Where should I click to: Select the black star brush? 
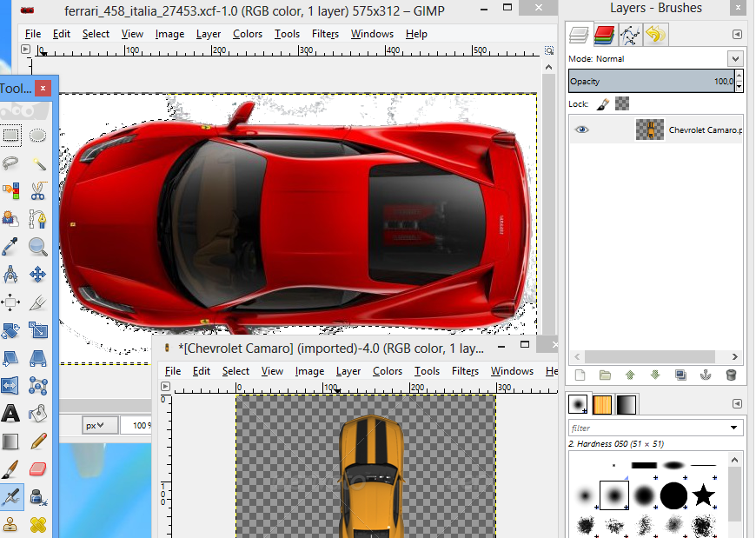click(x=703, y=495)
